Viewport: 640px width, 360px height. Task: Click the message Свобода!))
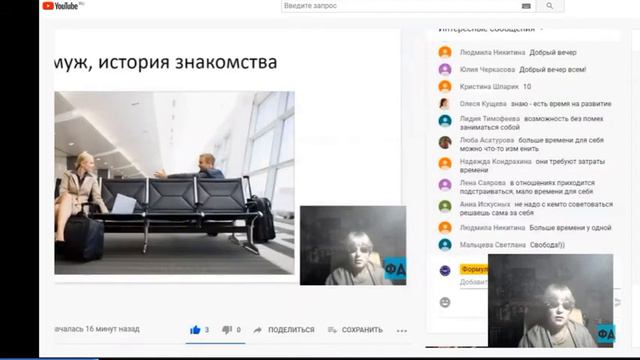(x=547, y=245)
